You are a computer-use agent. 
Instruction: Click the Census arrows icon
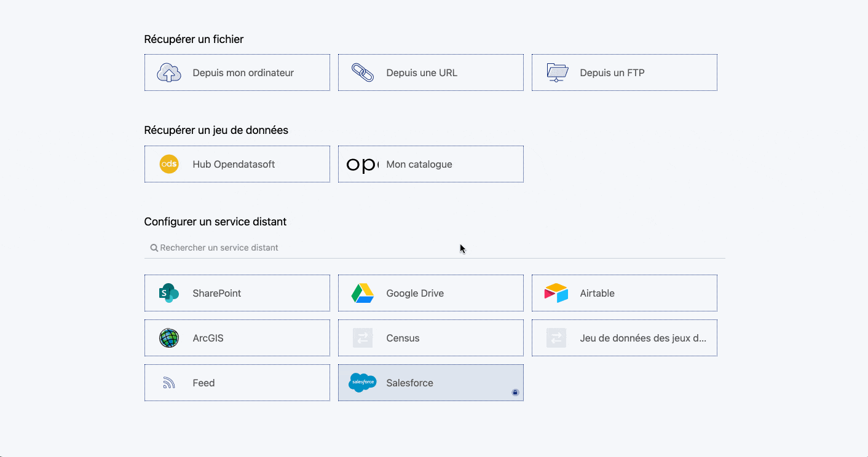pyautogui.click(x=363, y=338)
